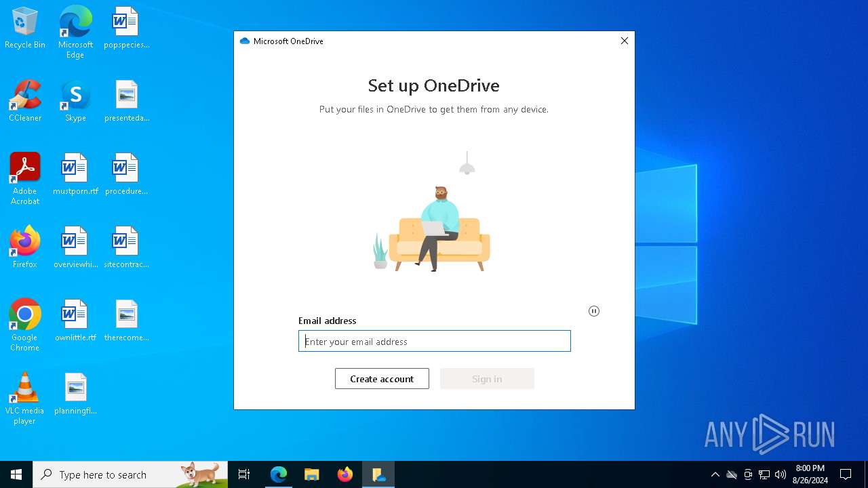The width and height of the screenshot is (868, 488).
Task: Select the therecome image file icon
Action: coord(126,321)
